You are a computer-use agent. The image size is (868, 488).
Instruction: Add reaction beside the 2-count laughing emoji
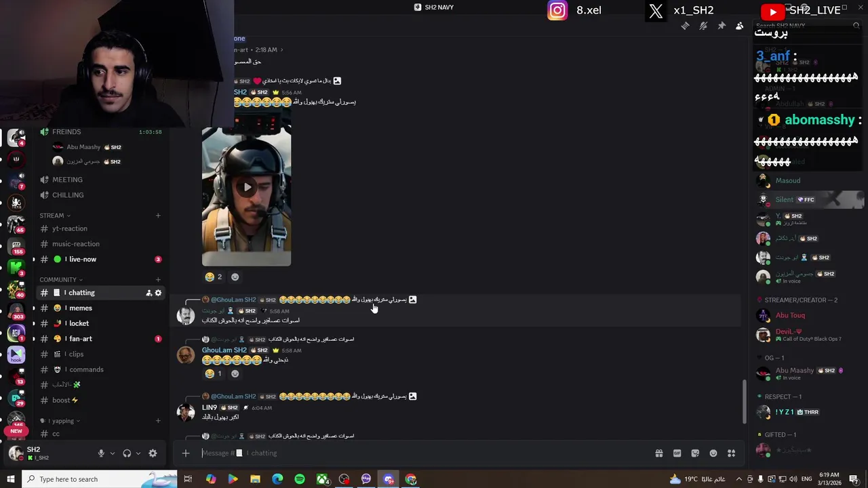click(235, 277)
